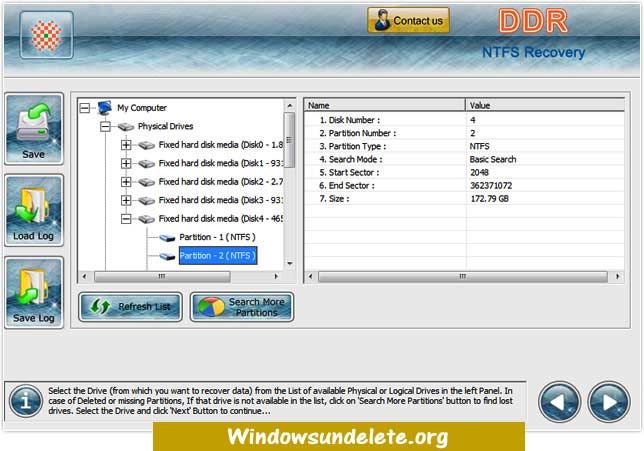Click the '6. End Sector :' row

(x=465, y=186)
